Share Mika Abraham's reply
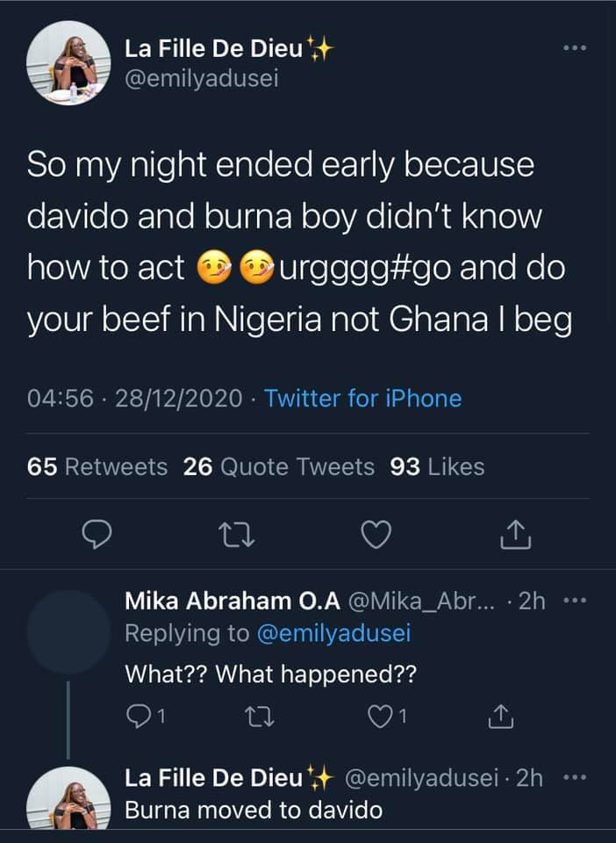This screenshot has height=843, width=616. coord(500,717)
